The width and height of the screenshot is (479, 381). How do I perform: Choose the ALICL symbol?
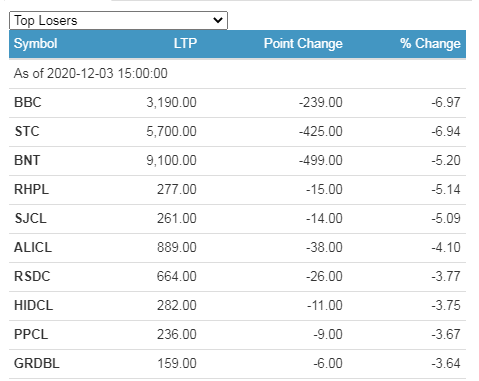tap(33, 247)
